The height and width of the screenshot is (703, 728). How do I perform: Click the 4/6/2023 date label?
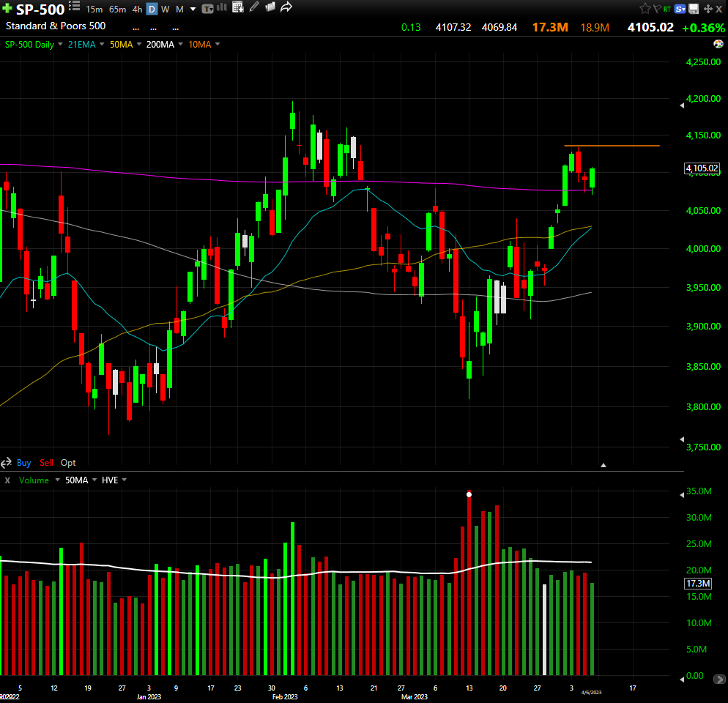[591, 692]
